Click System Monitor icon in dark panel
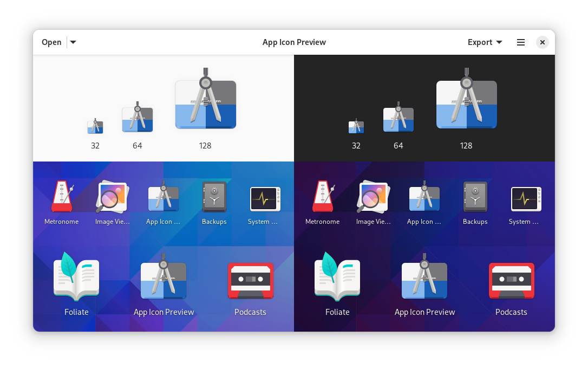588x368 pixels. point(526,199)
